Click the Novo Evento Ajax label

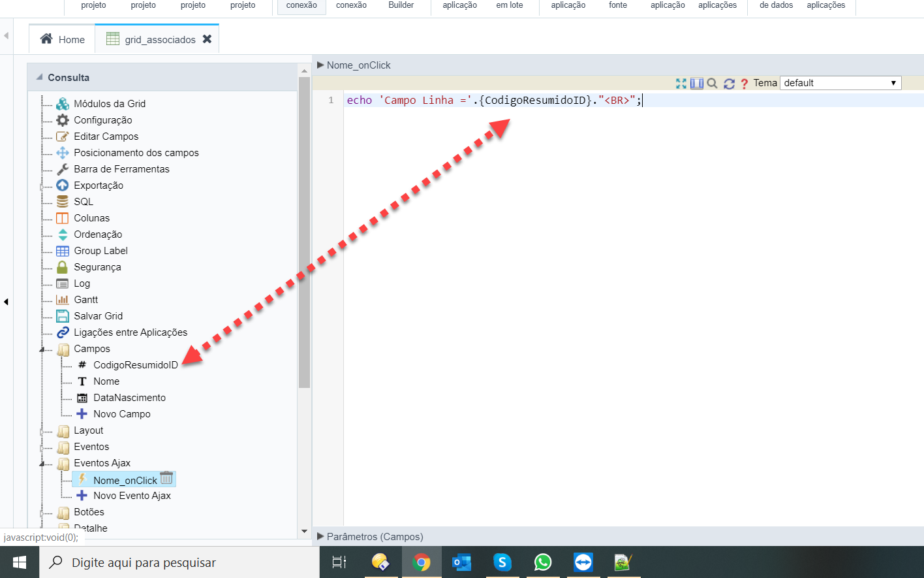[x=132, y=496]
